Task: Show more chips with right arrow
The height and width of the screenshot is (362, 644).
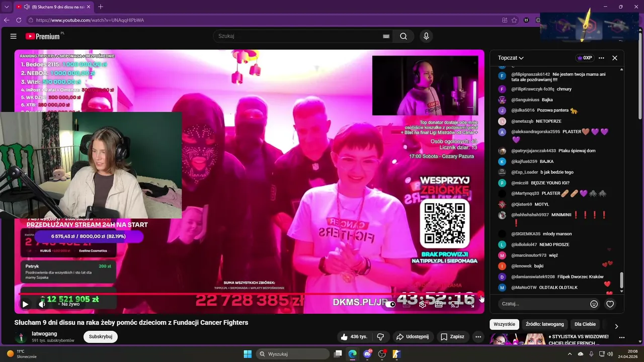Action: pos(616,326)
